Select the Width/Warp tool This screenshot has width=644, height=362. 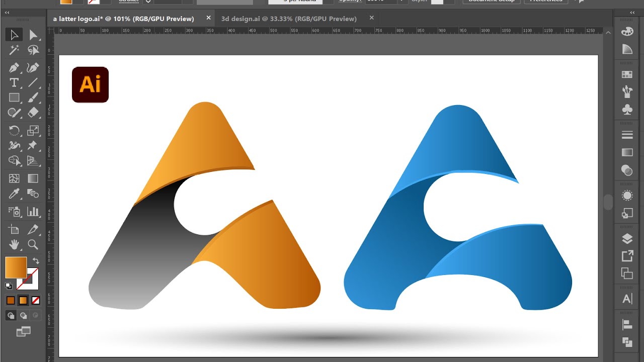[14, 146]
